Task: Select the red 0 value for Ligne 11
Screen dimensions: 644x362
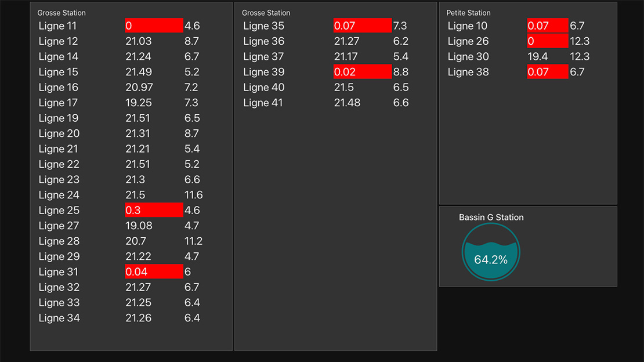Action: click(x=154, y=26)
